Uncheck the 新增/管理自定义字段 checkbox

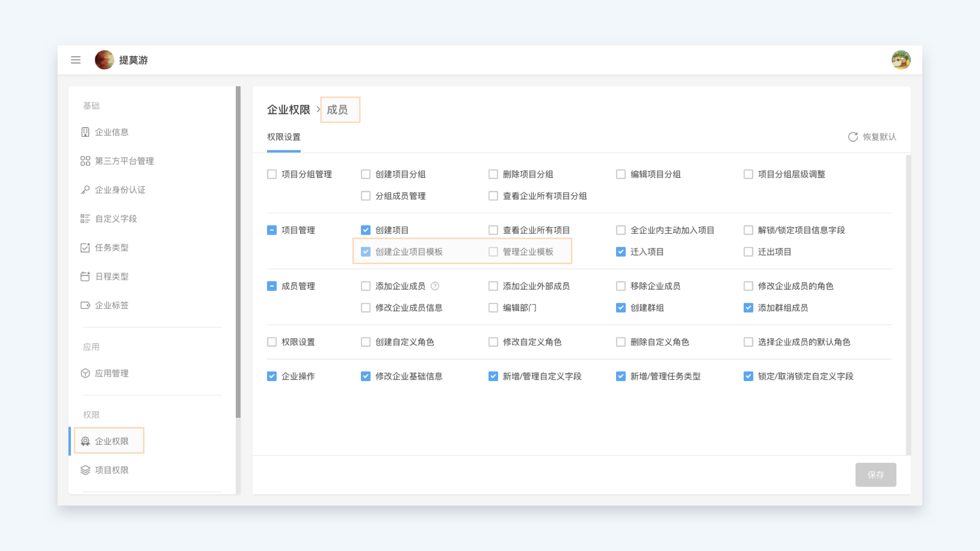tap(493, 377)
